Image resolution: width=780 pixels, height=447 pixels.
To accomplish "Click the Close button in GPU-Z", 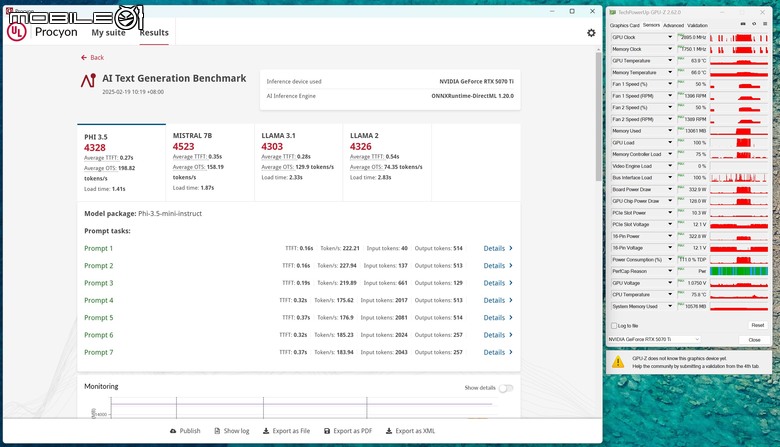I will pos(754,340).
